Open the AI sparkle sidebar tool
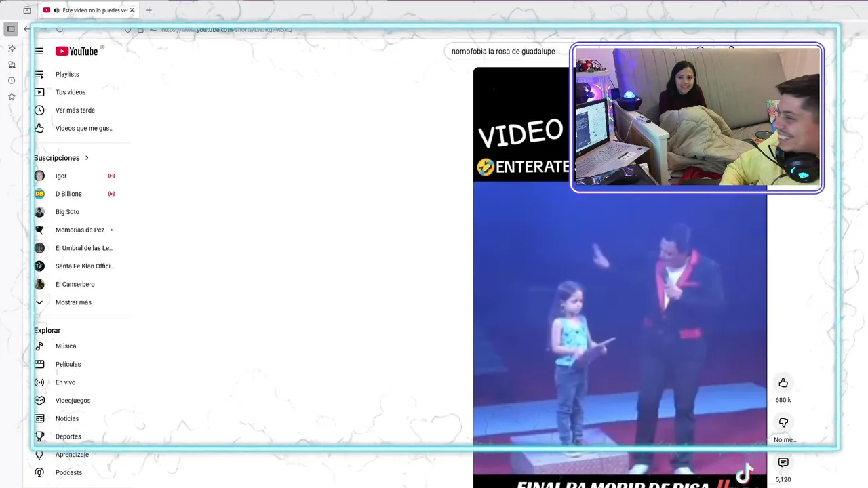This screenshot has width=868, height=488. 12,48
